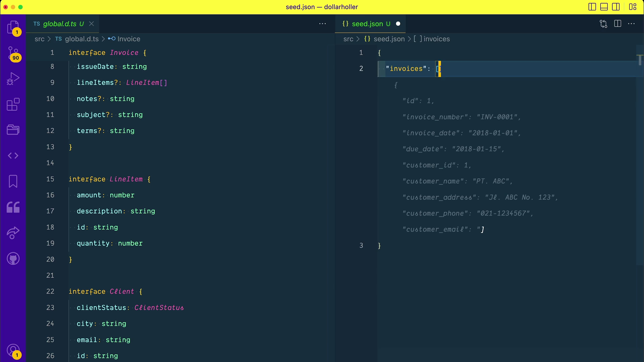Click line number 15 in global.d.ts gutter

(x=50, y=179)
